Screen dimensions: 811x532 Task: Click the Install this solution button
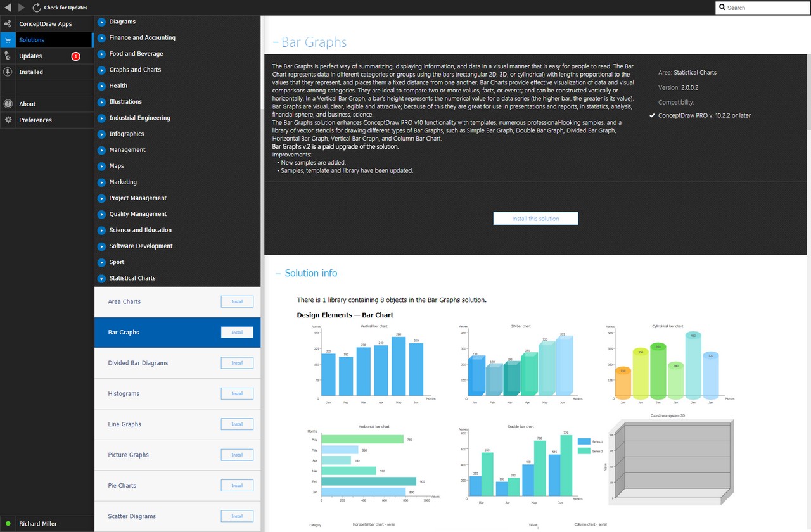click(535, 218)
